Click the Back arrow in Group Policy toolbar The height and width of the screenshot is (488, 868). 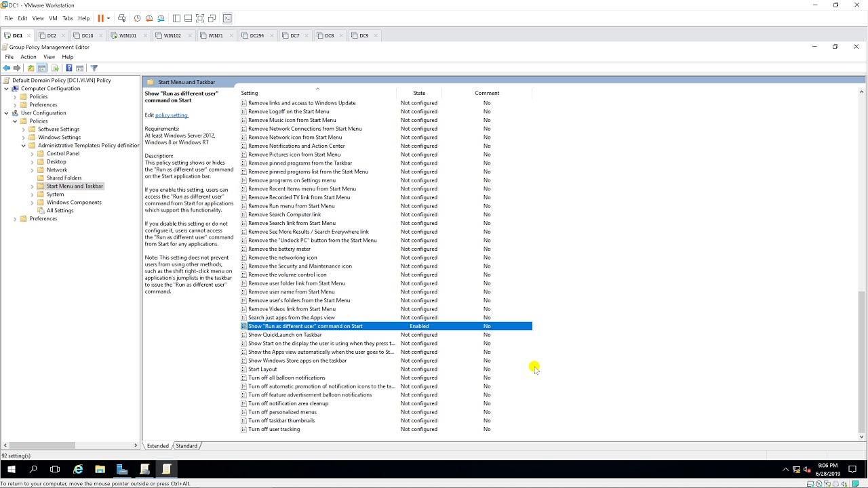click(7, 68)
